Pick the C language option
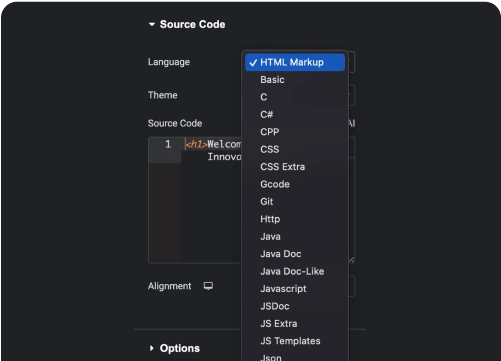 [295, 97]
